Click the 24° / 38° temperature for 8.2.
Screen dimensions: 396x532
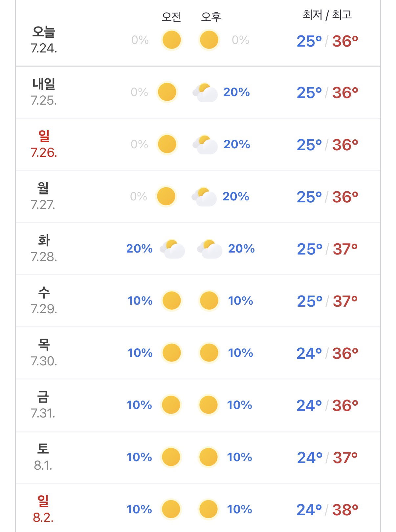327,510
